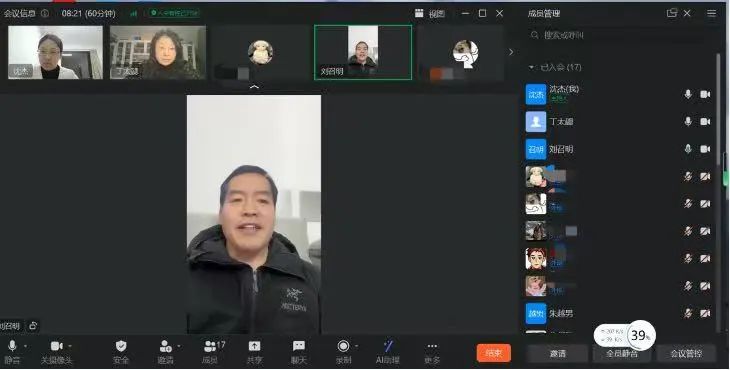Open the 更多 three-dots icon
730x370 pixels.
[432, 346]
